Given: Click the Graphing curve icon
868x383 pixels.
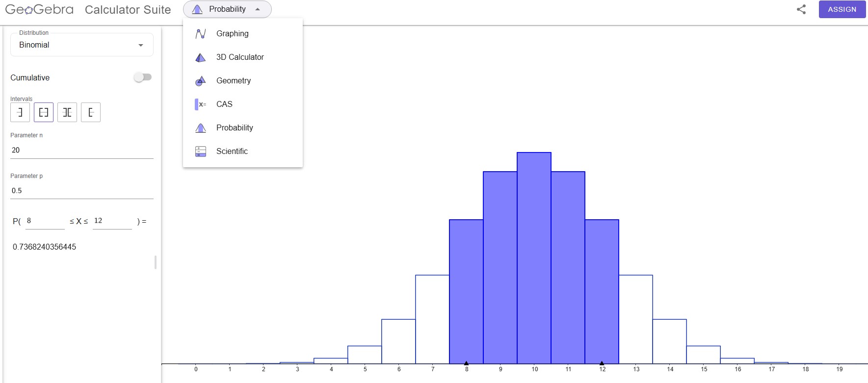Looking at the screenshot, I should [201, 34].
